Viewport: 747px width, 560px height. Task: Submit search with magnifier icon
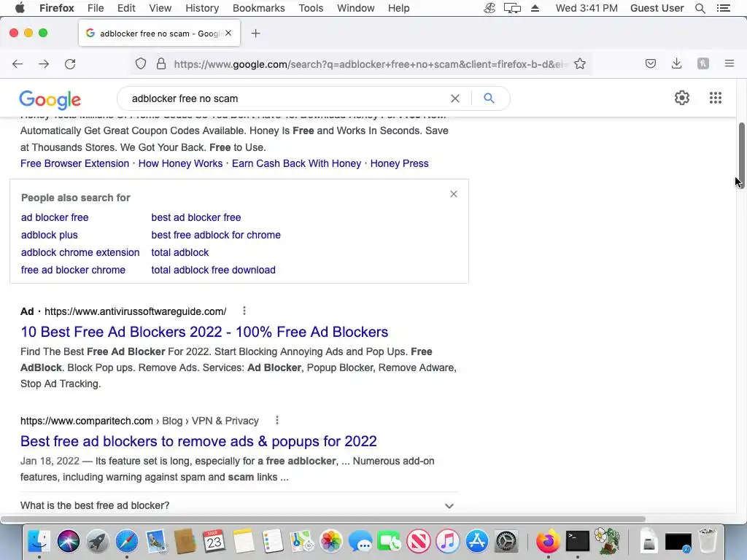[489, 98]
